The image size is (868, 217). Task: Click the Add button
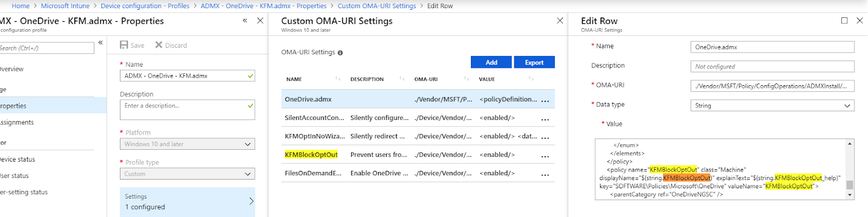click(x=491, y=62)
